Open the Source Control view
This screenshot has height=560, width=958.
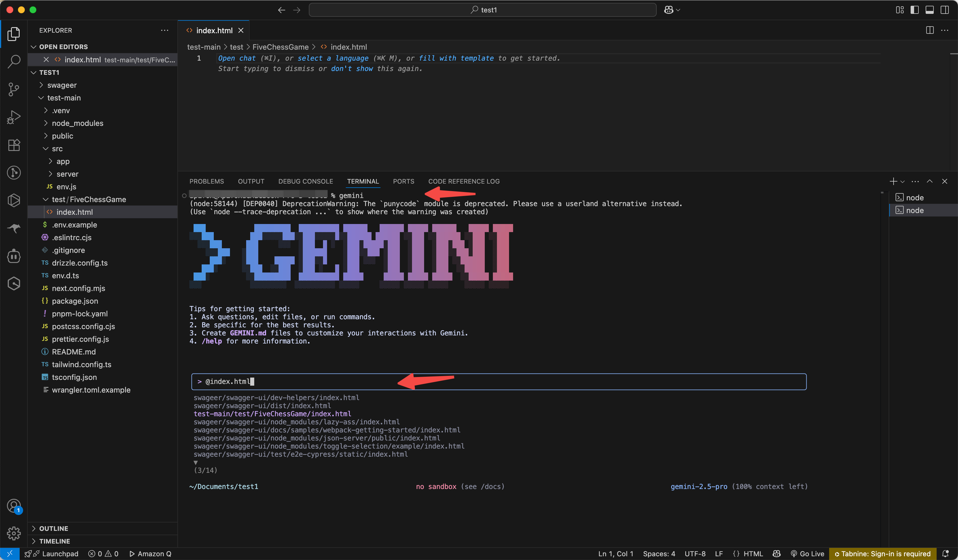[14, 89]
